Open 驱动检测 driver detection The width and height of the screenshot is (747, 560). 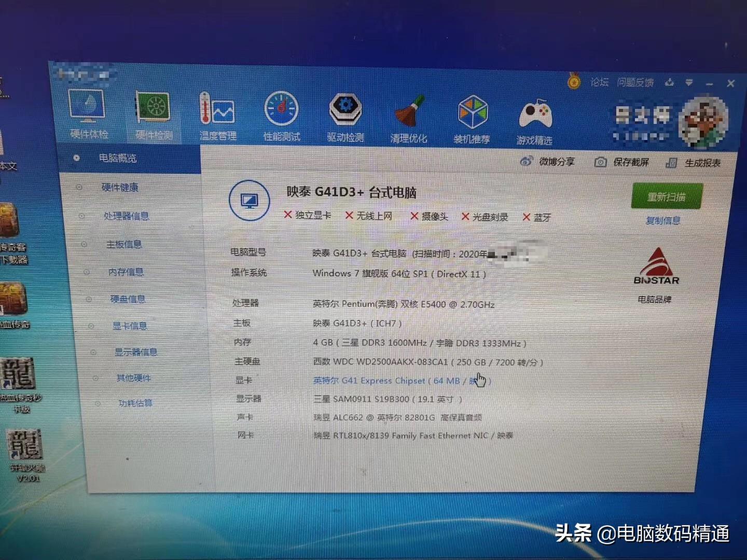click(x=345, y=118)
